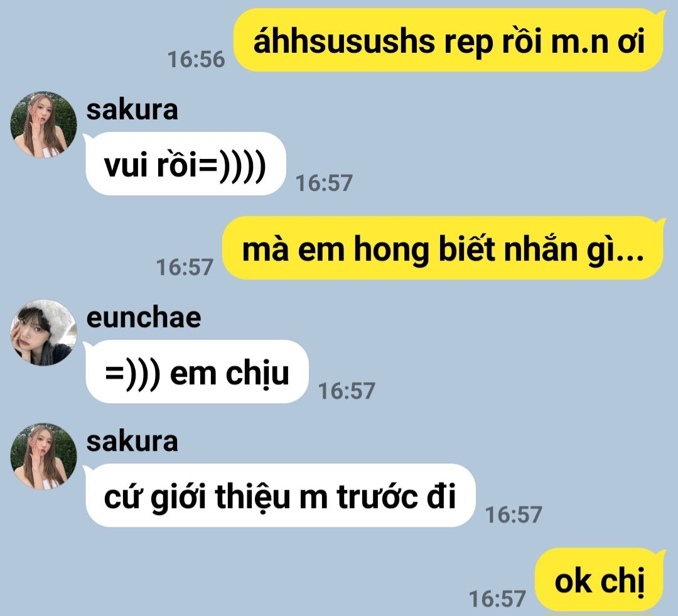
Task: Click the timestamp next to "em chịu" message
Action: tap(347, 391)
